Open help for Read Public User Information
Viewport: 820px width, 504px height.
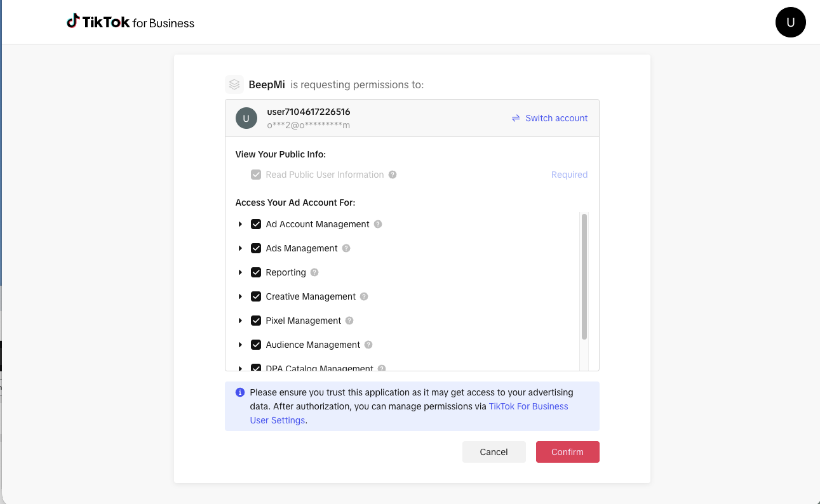point(393,175)
